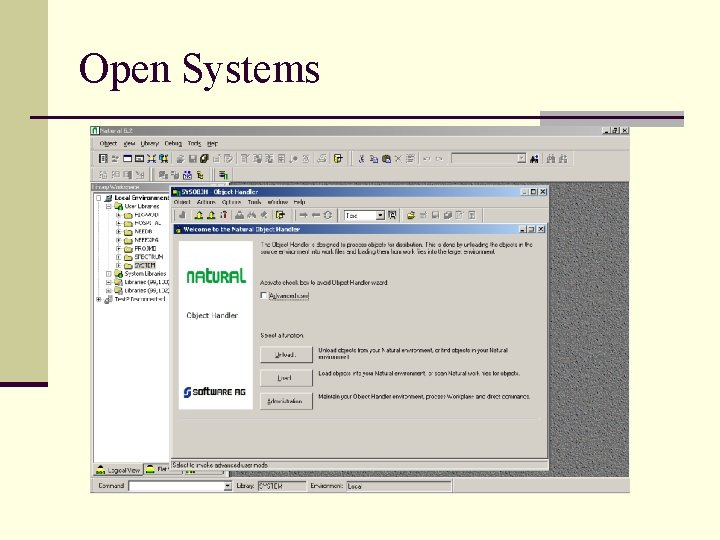This screenshot has width=720, height=540.
Task: Click the yellow object icon right of Print
Action: [x=338, y=159]
